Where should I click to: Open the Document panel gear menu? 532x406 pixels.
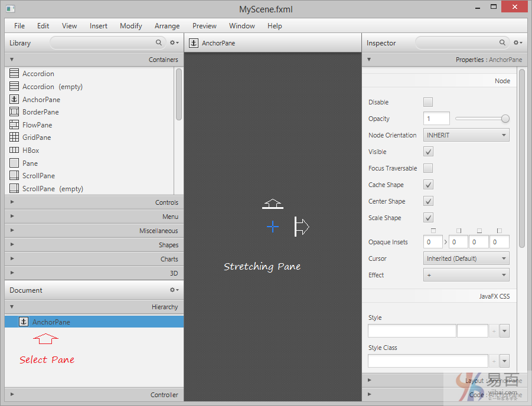pos(174,290)
